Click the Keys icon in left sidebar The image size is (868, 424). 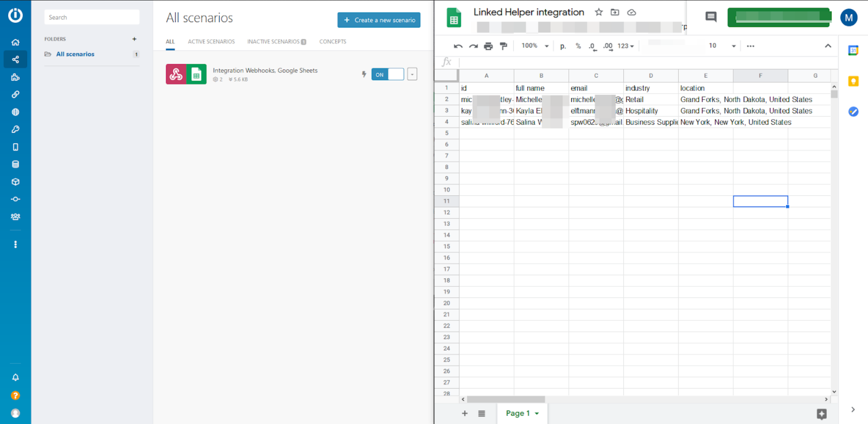pyautogui.click(x=15, y=129)
